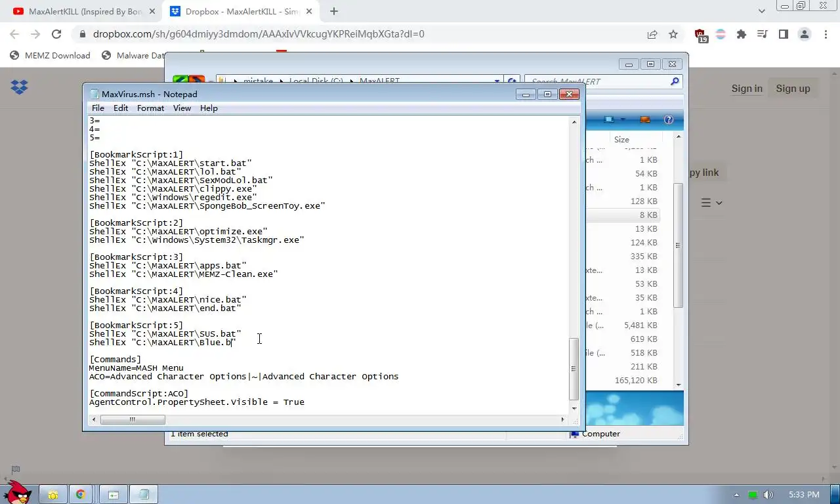Click the Sign up button on Dropbox
The width and height of the screenshot is (840, 504).
tap(793, 89)
